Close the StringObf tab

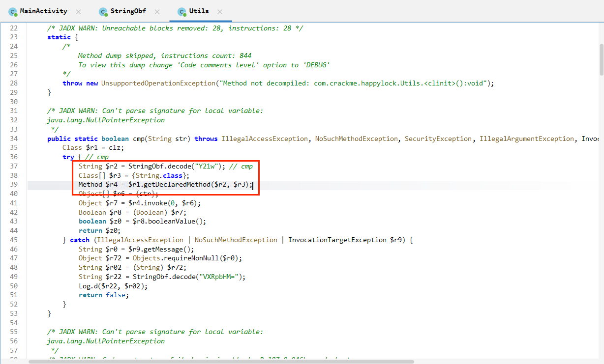pyautogui.click(x=157, y=11)
